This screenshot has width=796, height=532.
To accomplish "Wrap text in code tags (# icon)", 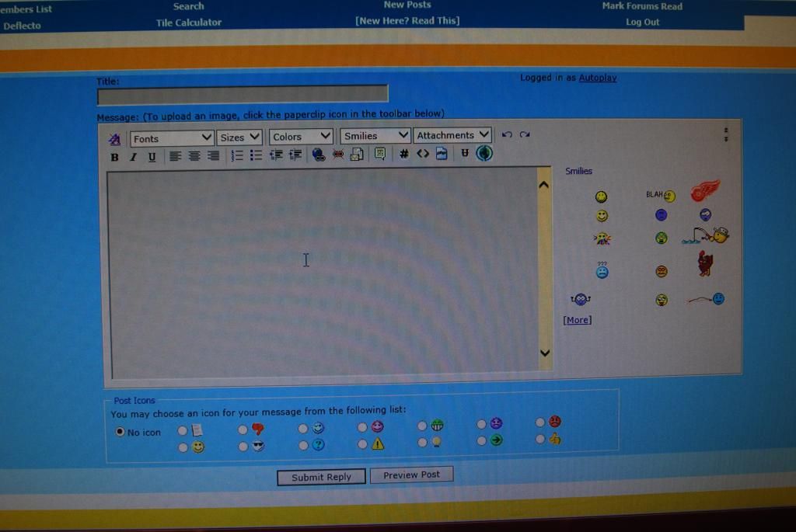I will (x=404, y=154).
